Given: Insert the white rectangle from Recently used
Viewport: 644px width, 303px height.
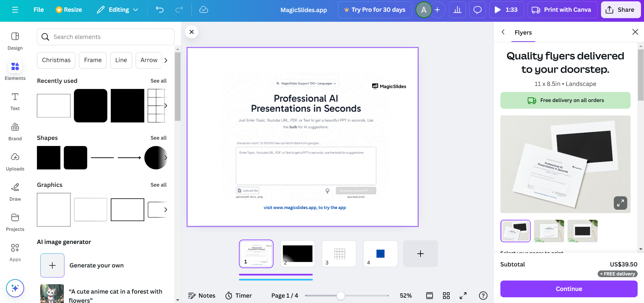Looking at the screenshot, I should coord(54,106).
